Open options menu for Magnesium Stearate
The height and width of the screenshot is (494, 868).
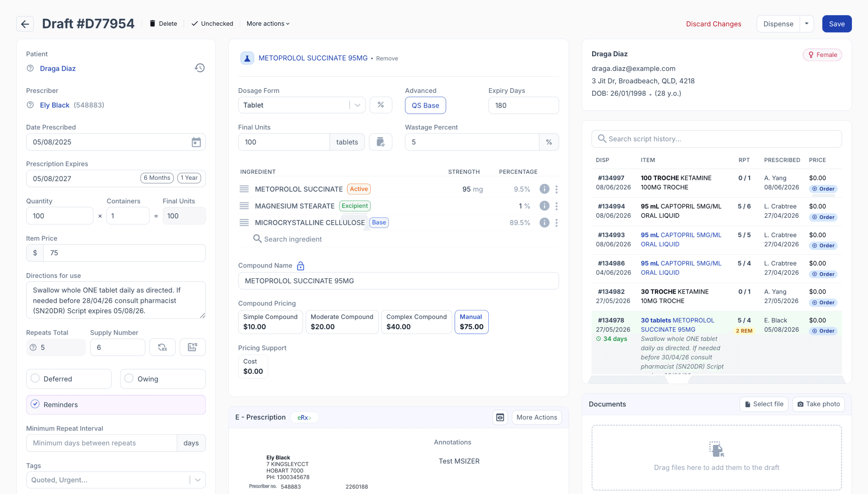pos(556,206)
